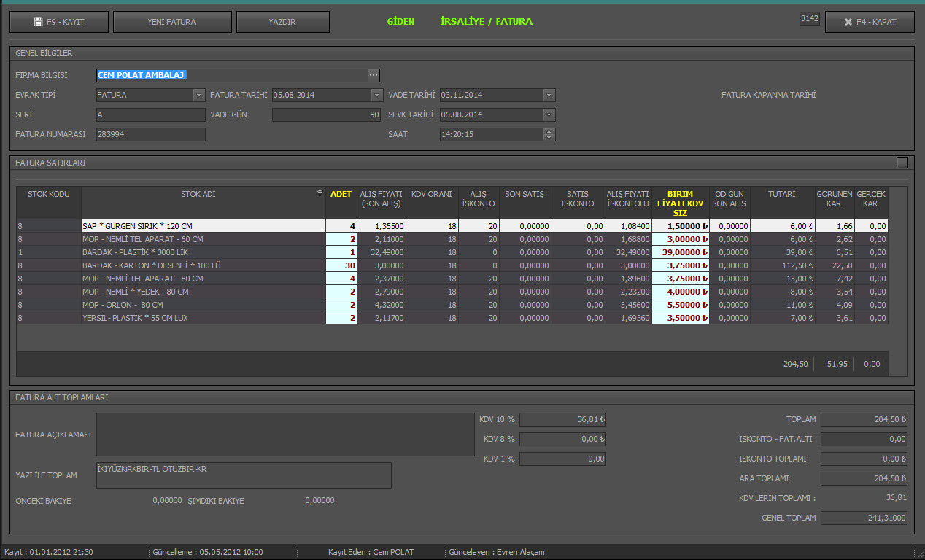The height and width of the screenshot is (560, 925).
Task: Click the ARA TOPLAMI field
Action: [864, 478]
